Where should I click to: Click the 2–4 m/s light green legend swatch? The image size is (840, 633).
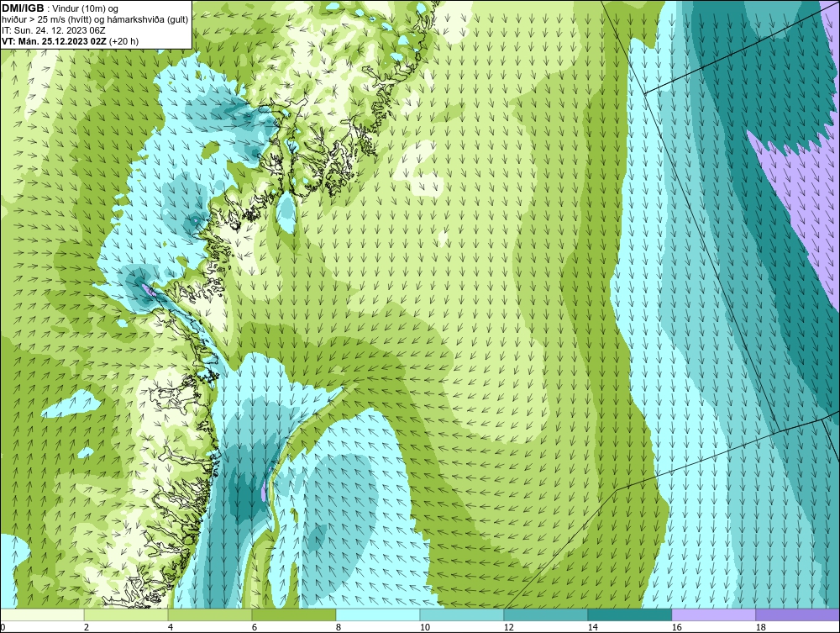[x=126, y=615]
